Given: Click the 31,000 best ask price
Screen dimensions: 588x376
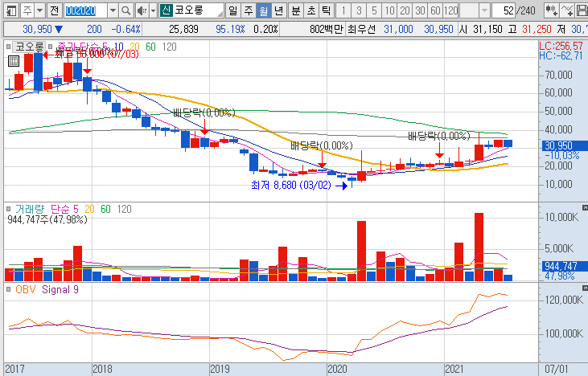Looking at the screenshot, I should 398,29.
